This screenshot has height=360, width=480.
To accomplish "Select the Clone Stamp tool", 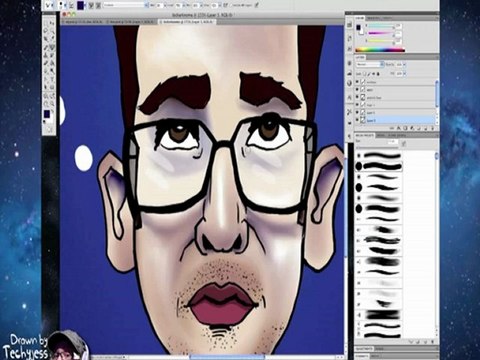I will pos(45,55).
